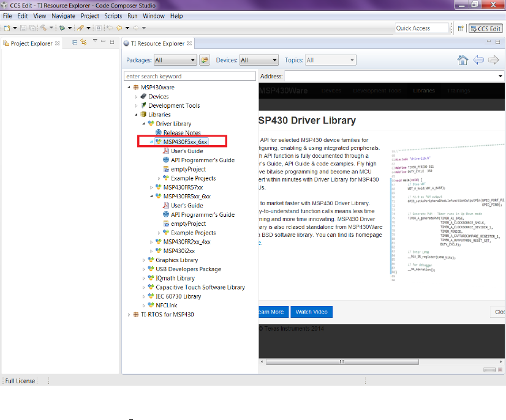506x420 pixels.
Task: Expand the Devices tree node
Action: coord(136,97)
